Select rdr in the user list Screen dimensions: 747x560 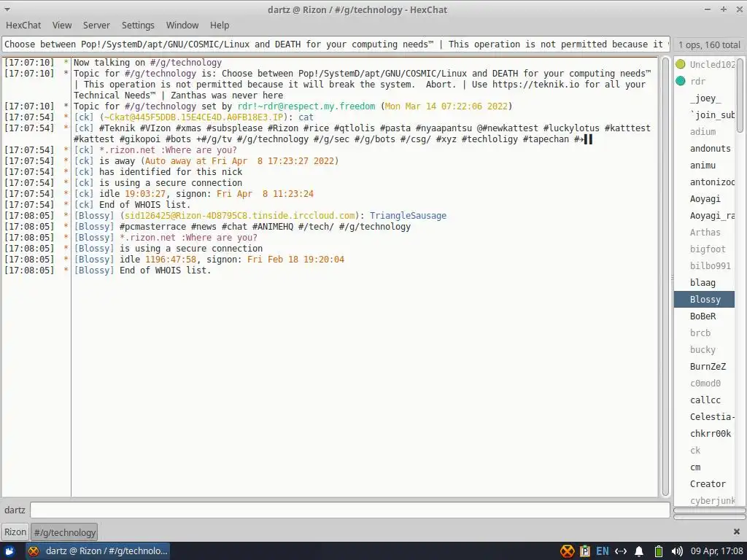click(705, 81)
